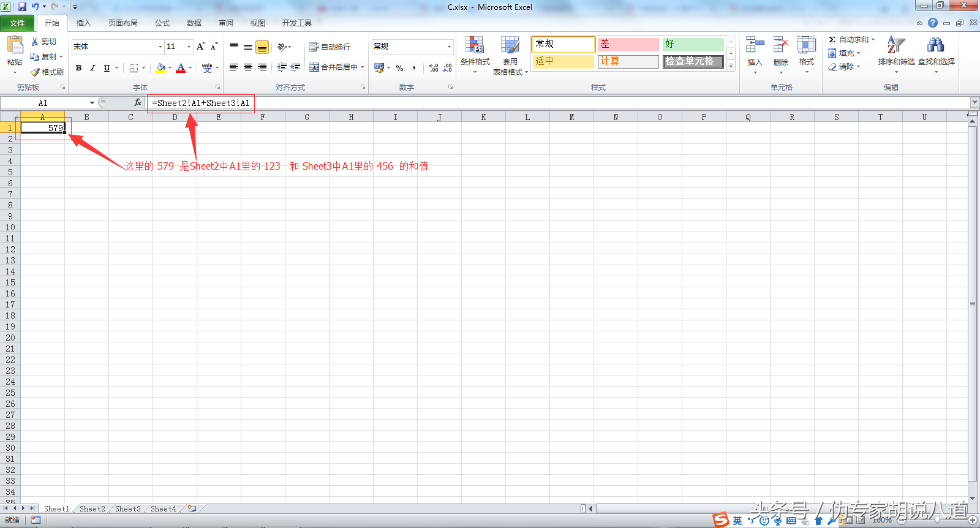Select bottom align, currently highlighted
Viewport: 980px width, 528px height.
point(262,47)
